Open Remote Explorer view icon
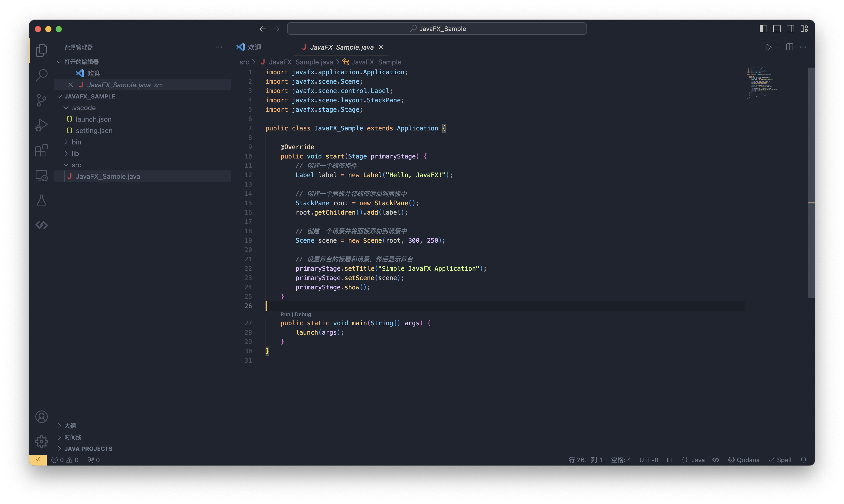The width and height of the screenshot is (844, 504). pos(41,175)
